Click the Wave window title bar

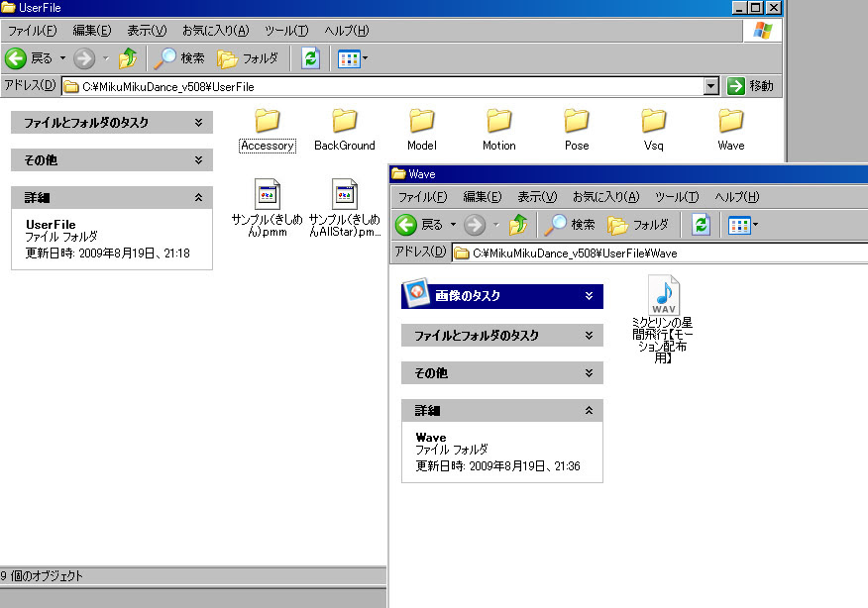coord(629,174)
